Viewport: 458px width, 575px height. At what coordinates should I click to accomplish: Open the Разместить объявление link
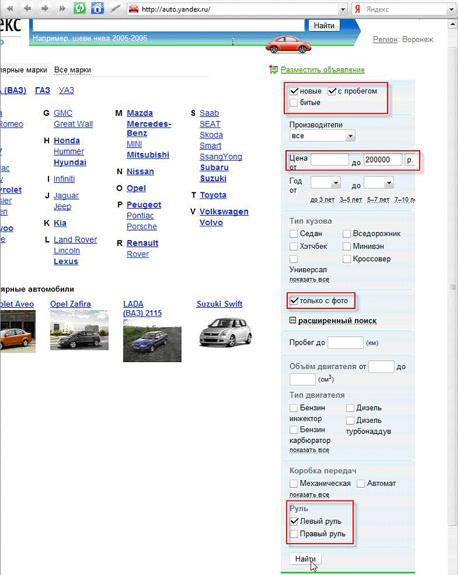tap(323, 70)
